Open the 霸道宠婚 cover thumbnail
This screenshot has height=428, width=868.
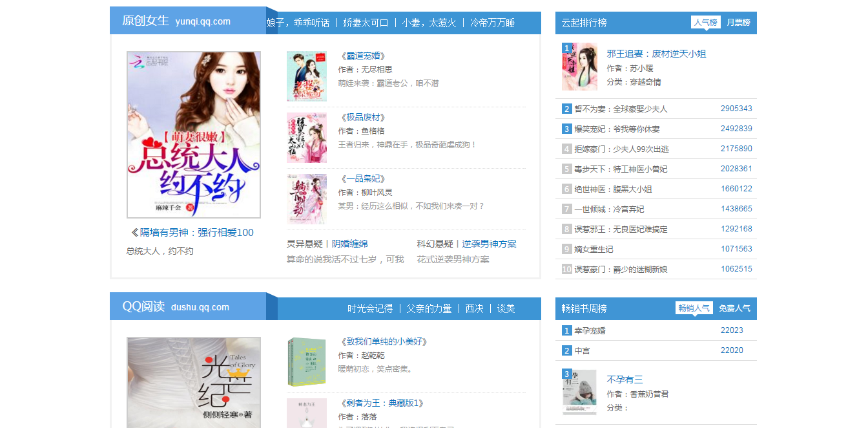pos(307,76)
